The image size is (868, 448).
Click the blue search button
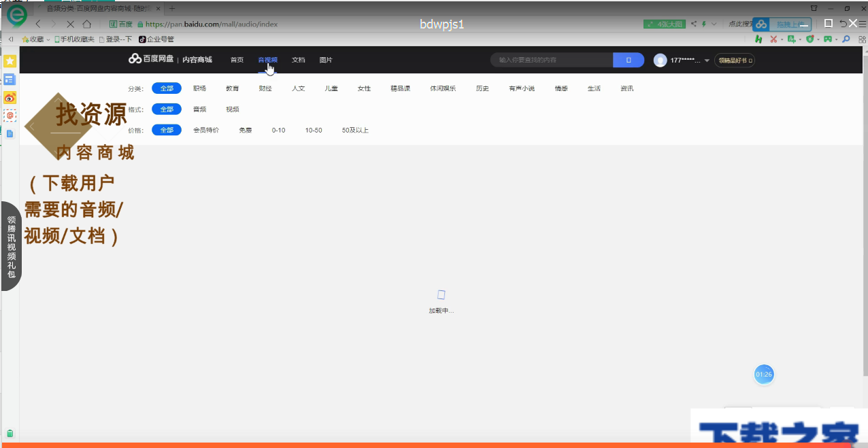(629, 60)
